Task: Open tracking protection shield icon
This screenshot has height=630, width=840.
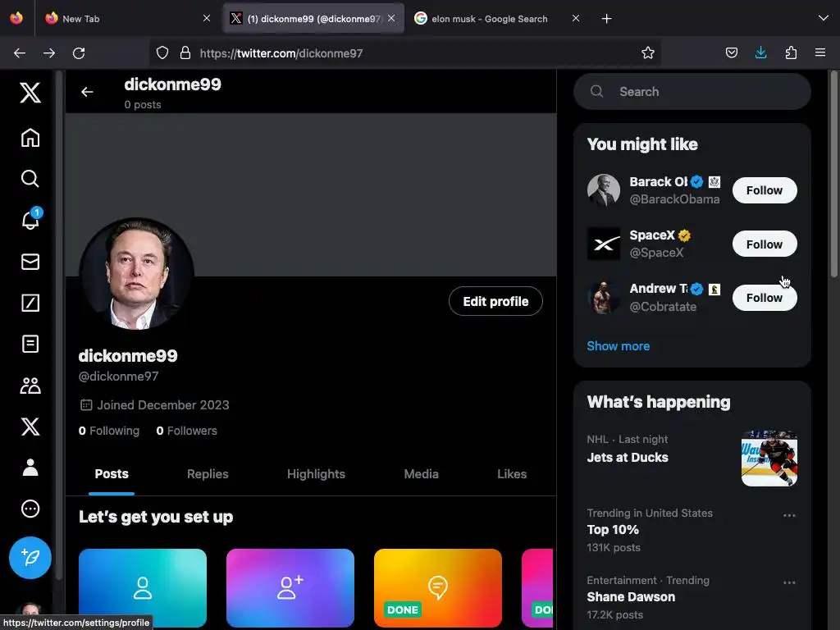Action: pos(162,52)
